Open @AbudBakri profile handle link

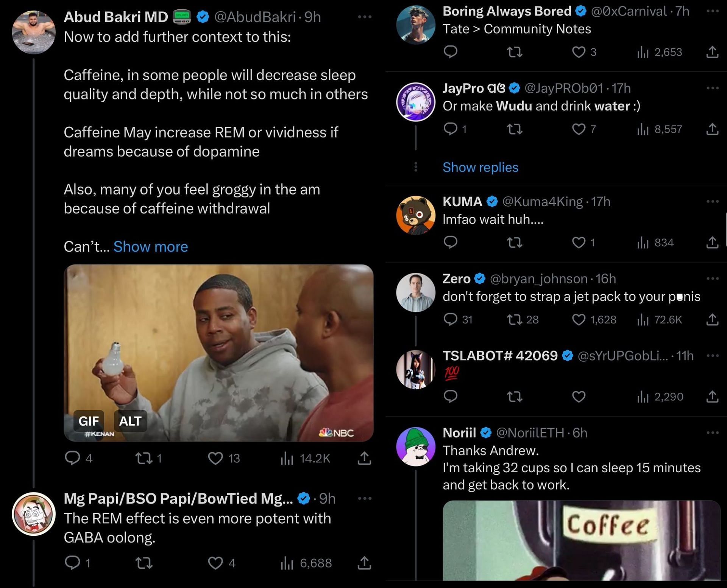[x=255, y=17]
